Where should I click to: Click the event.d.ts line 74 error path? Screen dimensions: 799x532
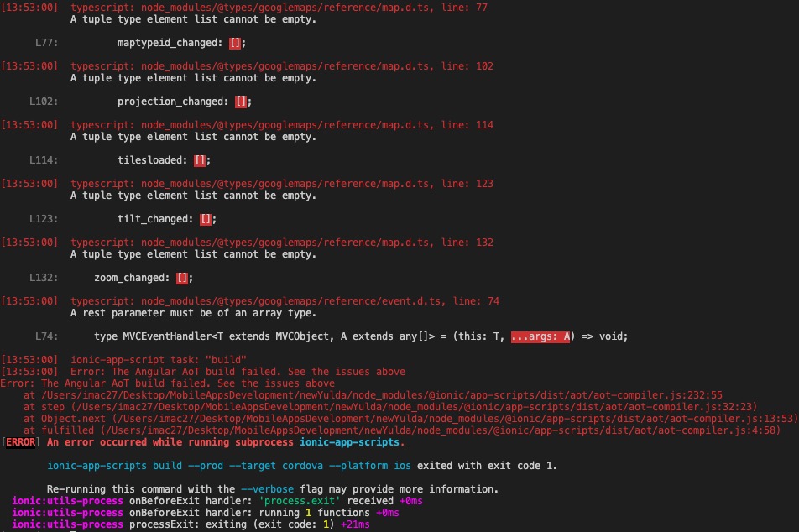point(285,301)
